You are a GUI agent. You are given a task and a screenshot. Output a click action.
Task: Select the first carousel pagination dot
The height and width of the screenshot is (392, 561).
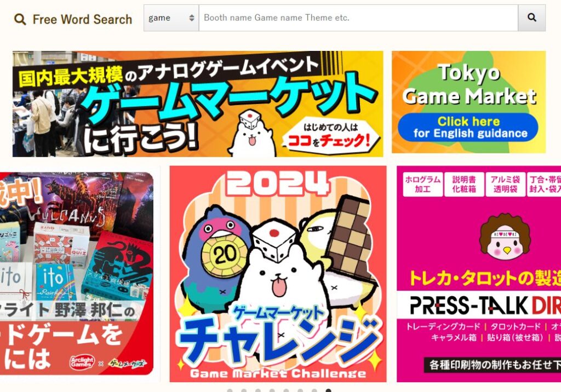tap(230, 390)
